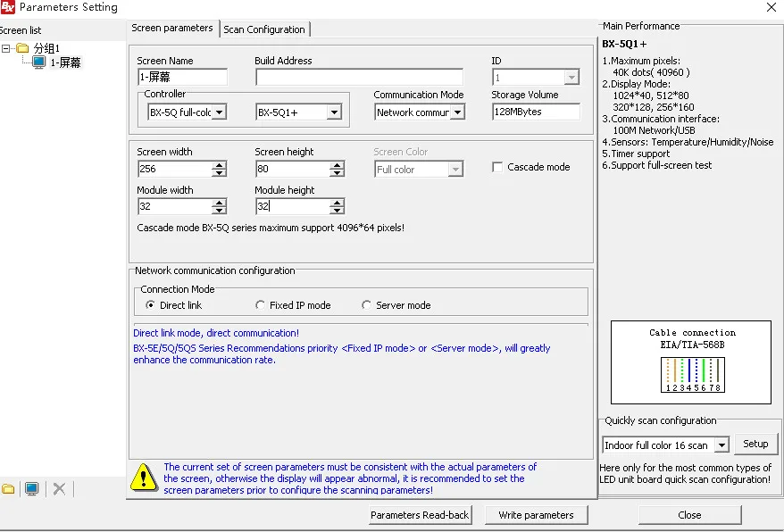Increase Module width with up arrow
Screen dimensions: 784x532
(x=219, y=203)
